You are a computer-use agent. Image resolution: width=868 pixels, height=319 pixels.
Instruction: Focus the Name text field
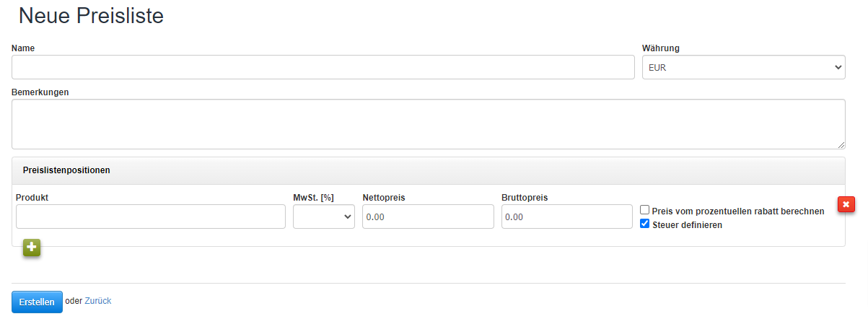click(x=323, y=67)
